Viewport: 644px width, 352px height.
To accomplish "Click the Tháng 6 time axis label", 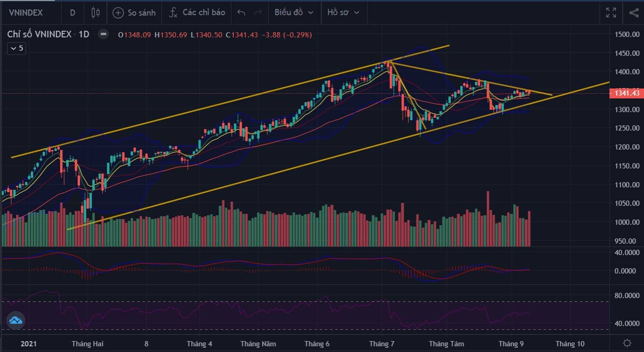I will [318, 344].
